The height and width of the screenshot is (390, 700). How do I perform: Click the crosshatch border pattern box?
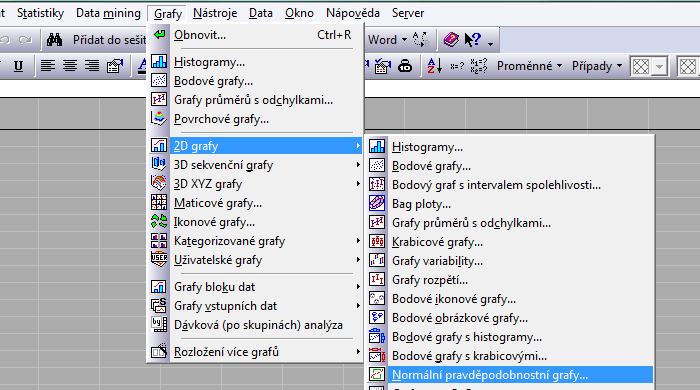pyautogui.click(x=641, y=67)
